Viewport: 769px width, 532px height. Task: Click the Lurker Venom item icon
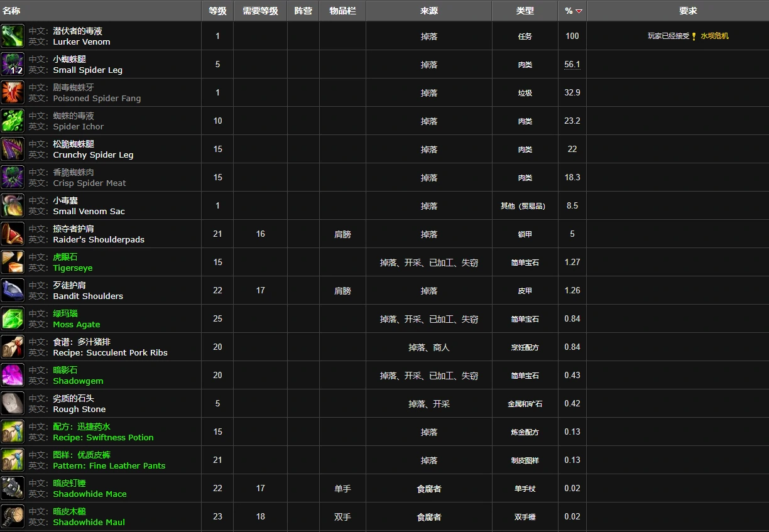coord(13,36)
